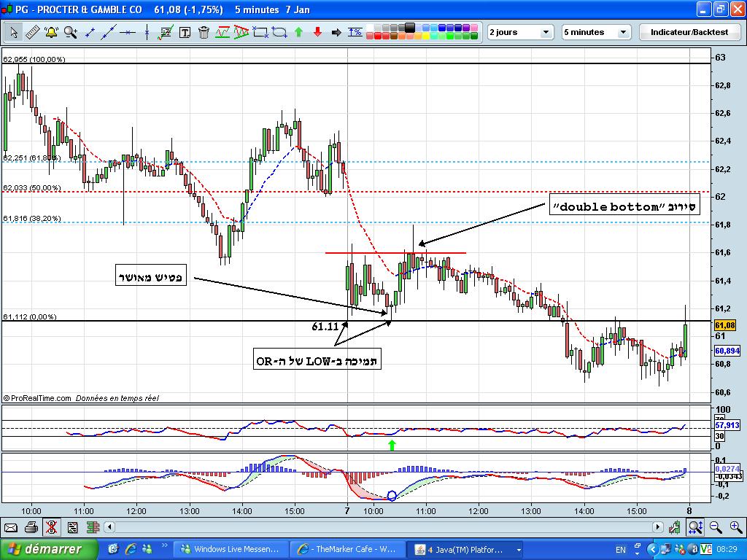The width and height of the screenshot is (747, 560).
Task: Switch to Windows Live Messenger taskbar item
Action: pyautogui.click(x=230, y=550)
